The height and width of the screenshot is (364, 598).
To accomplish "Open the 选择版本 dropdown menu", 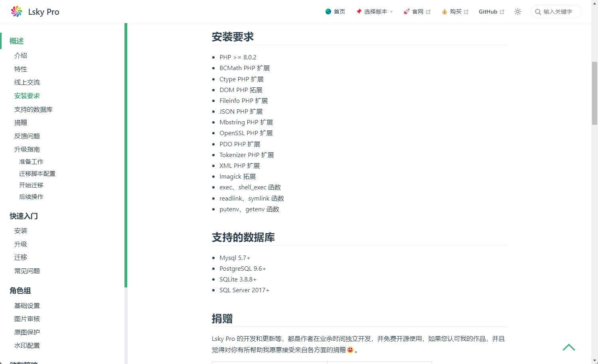I will (x=375, y=12).
